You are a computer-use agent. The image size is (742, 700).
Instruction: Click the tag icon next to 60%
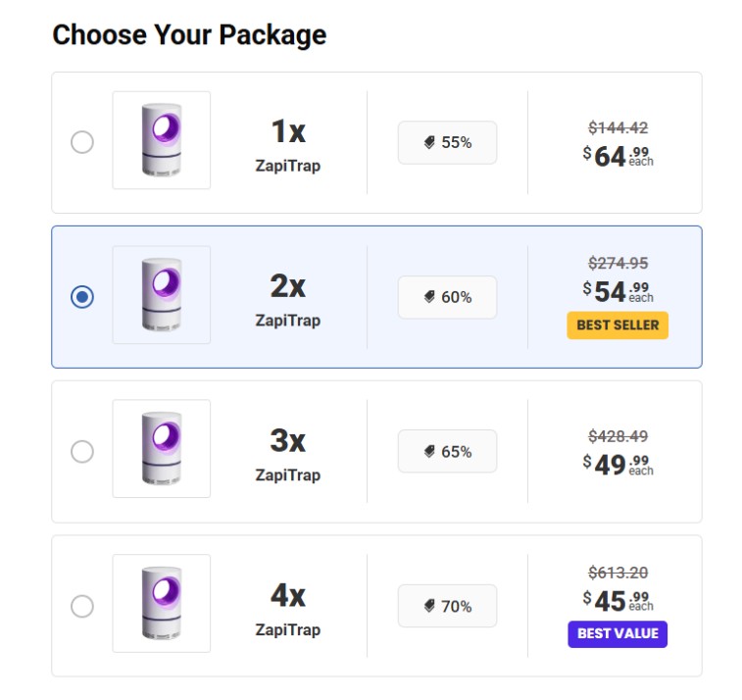[429, 297]
